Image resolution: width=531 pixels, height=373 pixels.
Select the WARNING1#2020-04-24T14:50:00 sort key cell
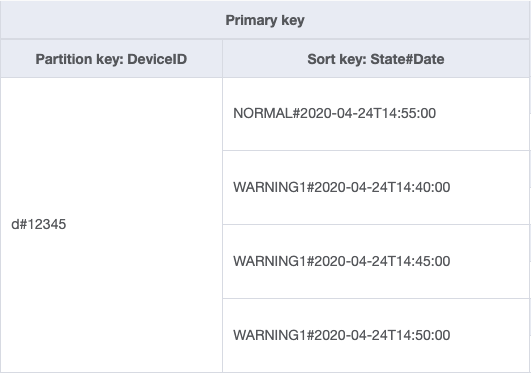coord(376,335)
